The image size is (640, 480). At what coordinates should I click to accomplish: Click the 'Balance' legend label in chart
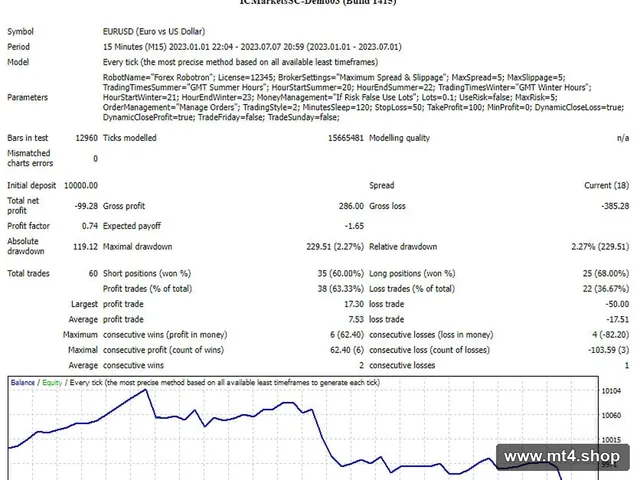22,382
